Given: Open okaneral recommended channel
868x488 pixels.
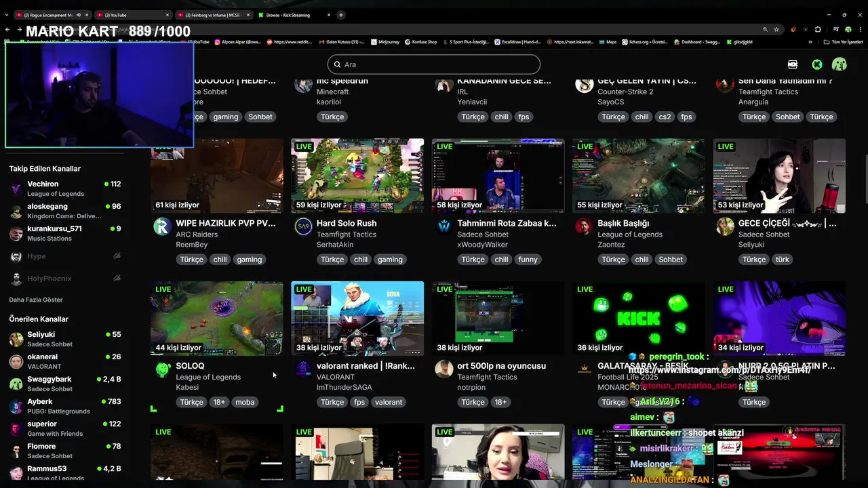Looking at the screenshot, I should click(x=65, y=361).
